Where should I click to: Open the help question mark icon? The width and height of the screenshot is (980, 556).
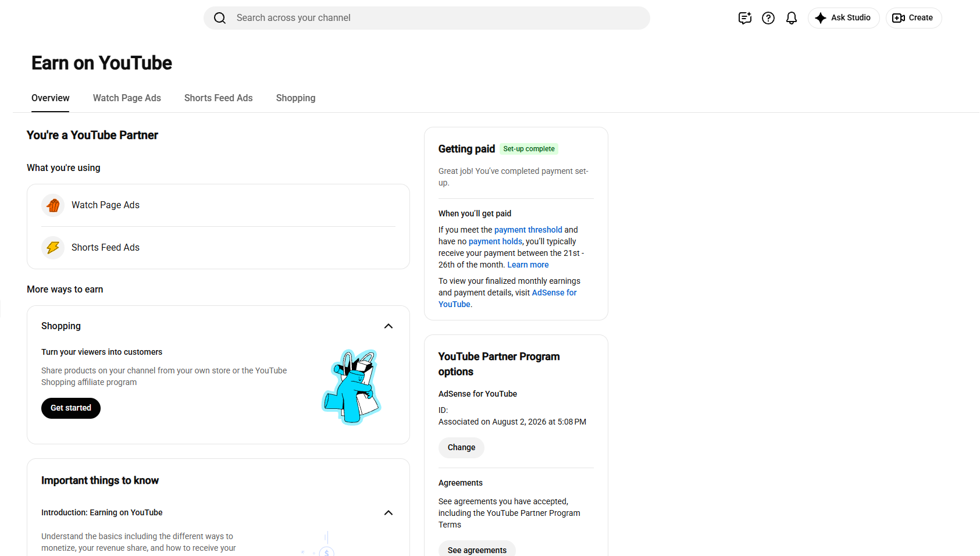tap(768, 18)
